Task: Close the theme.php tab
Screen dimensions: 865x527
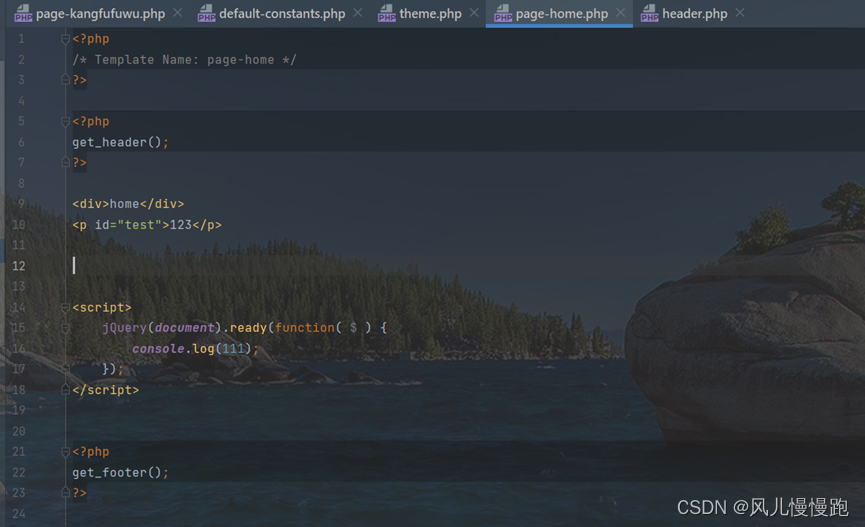Action: [474, 13]
